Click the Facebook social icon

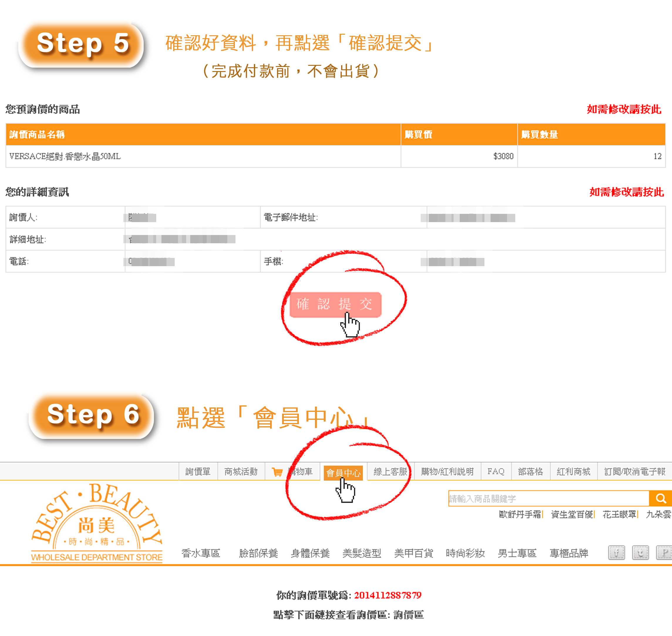617,553
